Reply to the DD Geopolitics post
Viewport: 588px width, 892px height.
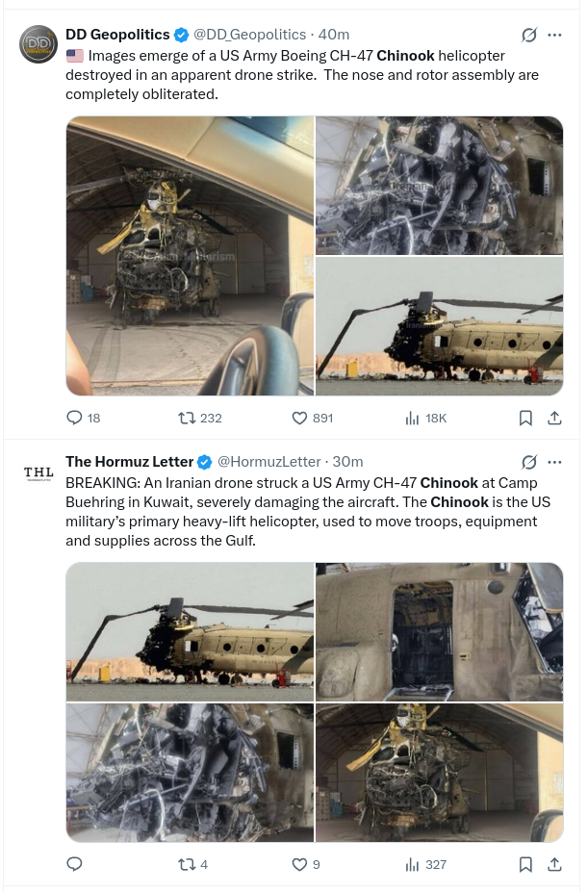pyautogui.click(x=83, y=419)
